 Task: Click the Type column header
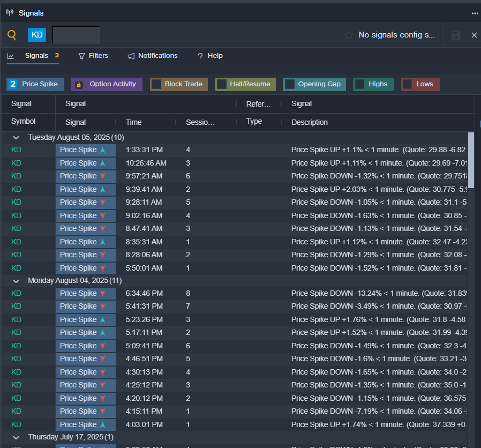pyautogui.click(x=254, y=122)
